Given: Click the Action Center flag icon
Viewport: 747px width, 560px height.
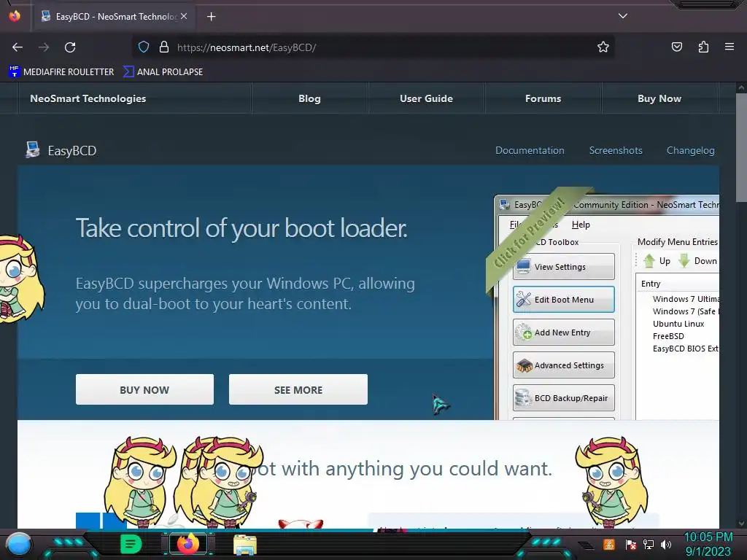Looking at the screenshot, I should pyautogui.click(x=631, y=545).
